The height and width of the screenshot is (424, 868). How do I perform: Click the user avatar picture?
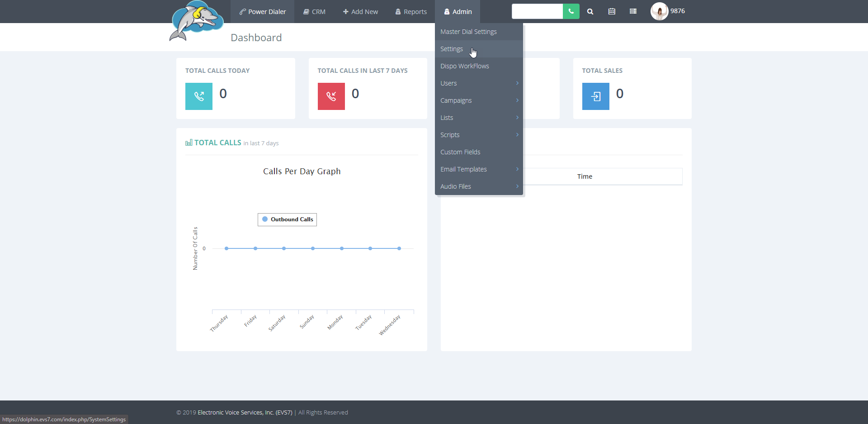659,11
